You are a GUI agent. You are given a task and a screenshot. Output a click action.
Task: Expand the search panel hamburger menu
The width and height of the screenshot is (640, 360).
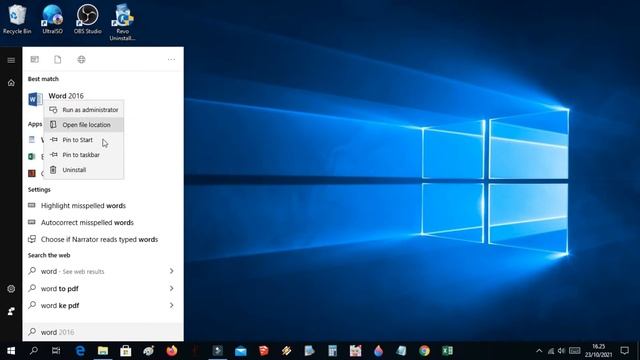pyautogui.click(x=11, y=60)
